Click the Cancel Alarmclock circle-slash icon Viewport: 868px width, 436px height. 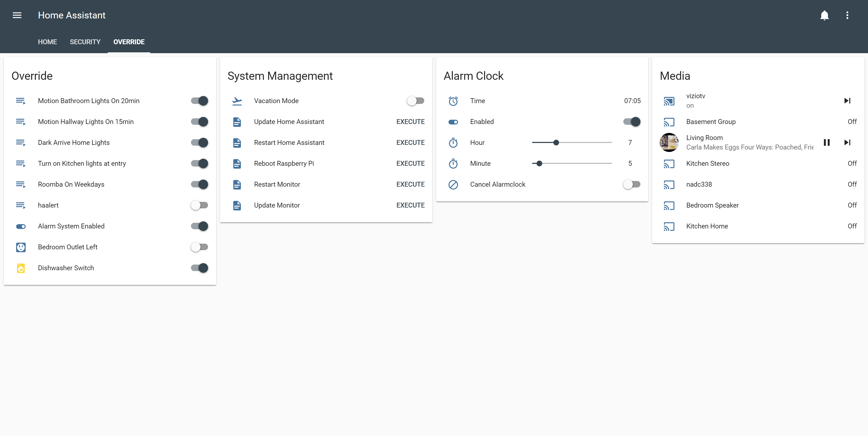[x=453, y=184]
